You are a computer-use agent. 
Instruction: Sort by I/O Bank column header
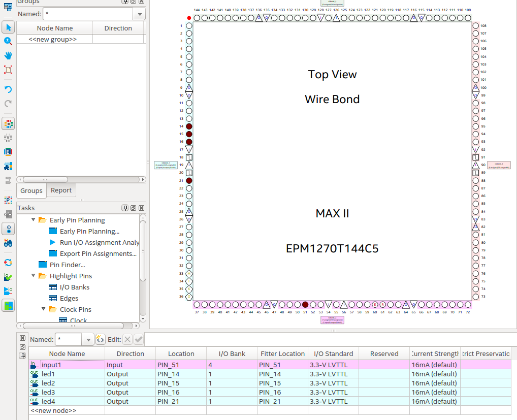[232, 354]
